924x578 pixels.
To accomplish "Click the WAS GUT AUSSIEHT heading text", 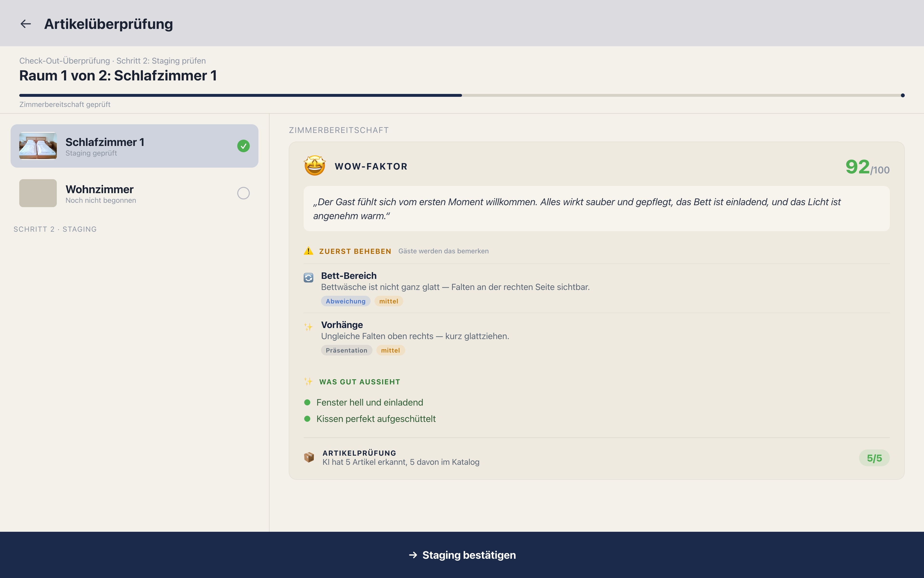I will [x=360, y=382].
